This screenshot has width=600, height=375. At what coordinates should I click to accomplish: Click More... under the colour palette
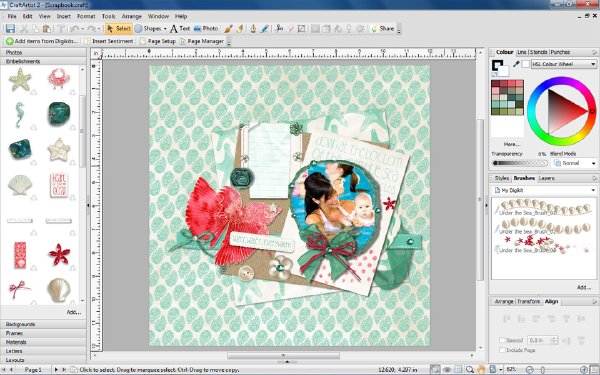[x=512, y=144]
